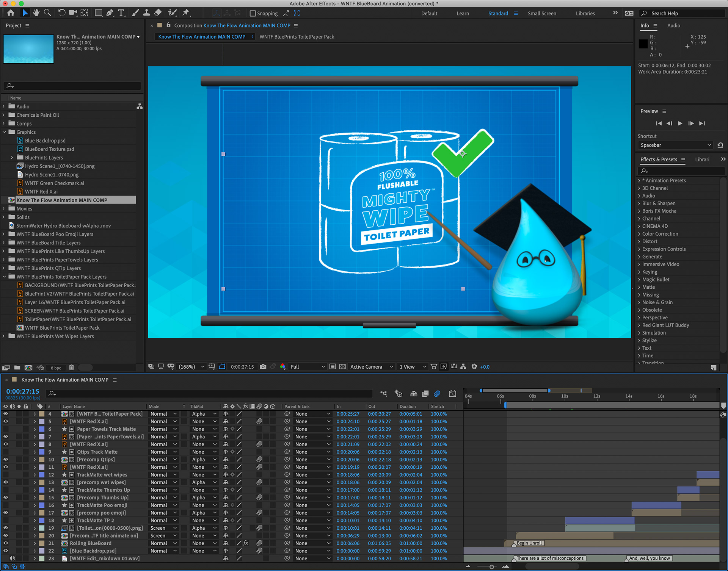Expand the Audio folder in Project
Image resolution: width=728 pixels, height=571 pixels.
coord(4,106)
